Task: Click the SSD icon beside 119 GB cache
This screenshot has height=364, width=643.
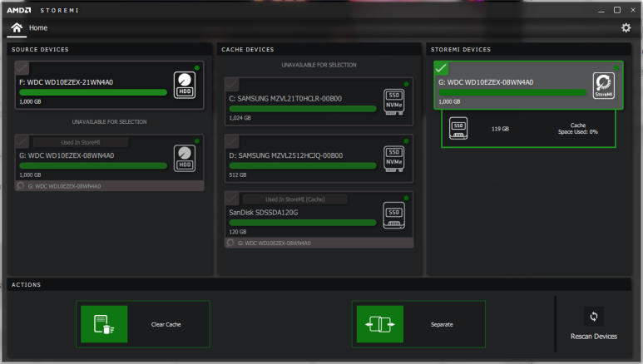Action: pos(458,128)
